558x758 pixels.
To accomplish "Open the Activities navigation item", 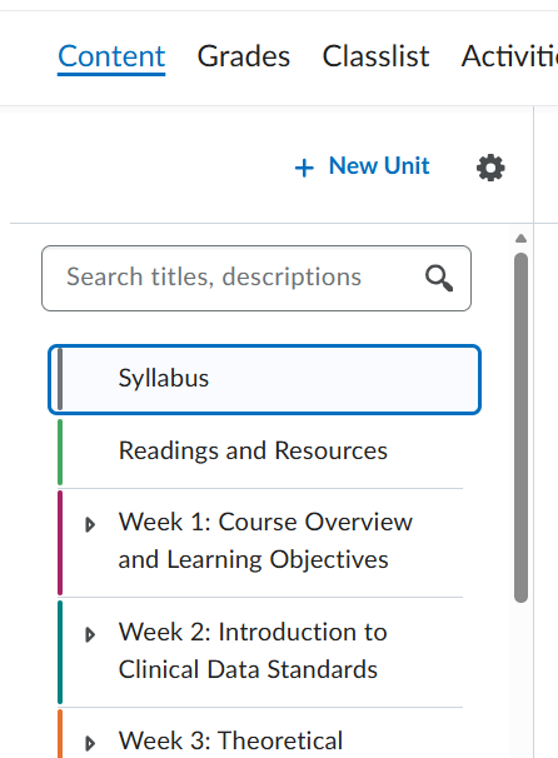I will click(x=510, y=57).
